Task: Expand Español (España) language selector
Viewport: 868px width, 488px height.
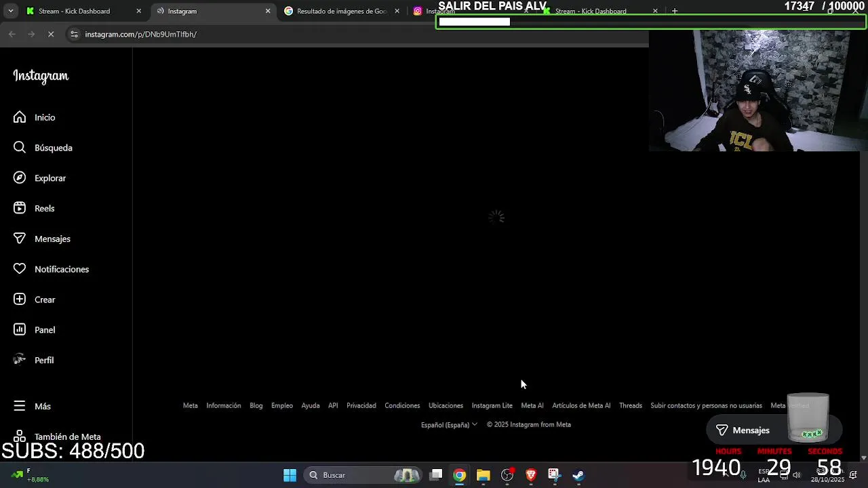Action: [x=449, y=425]
